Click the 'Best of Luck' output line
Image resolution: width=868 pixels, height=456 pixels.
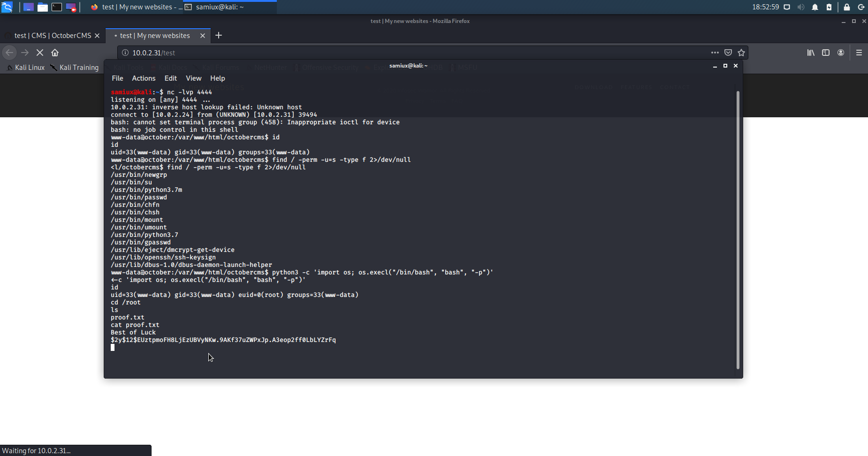point(133,332)
